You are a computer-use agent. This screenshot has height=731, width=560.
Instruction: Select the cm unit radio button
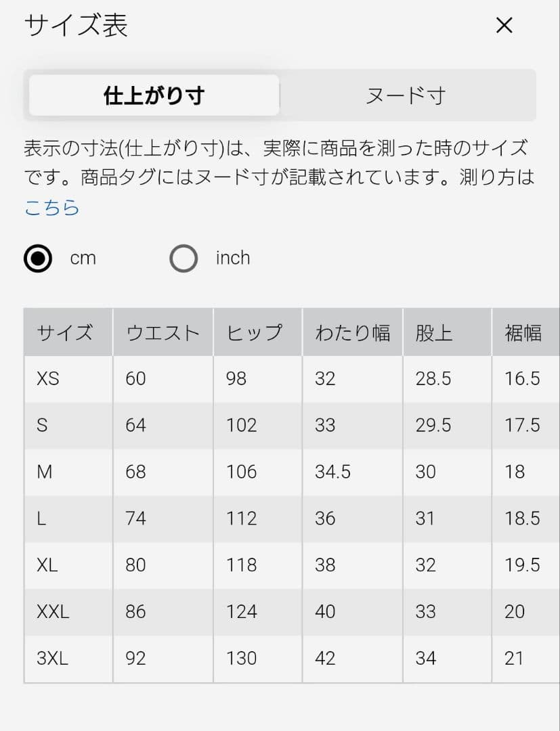tap(38, 259)
